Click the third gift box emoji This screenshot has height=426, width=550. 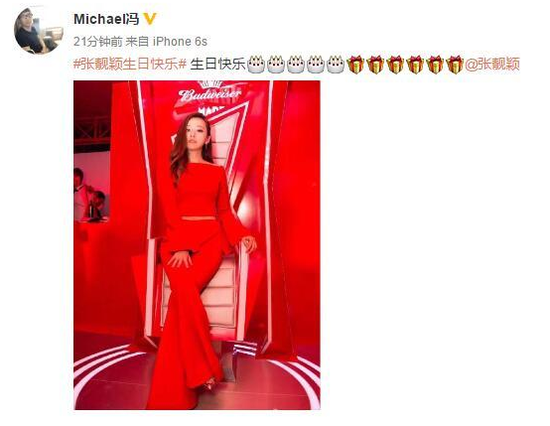point(395,65)
